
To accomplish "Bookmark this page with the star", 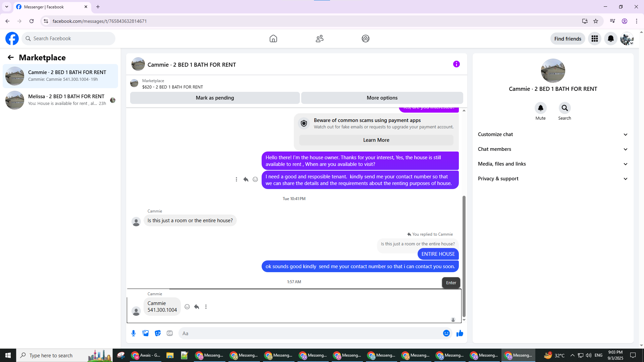I will 596,21.
